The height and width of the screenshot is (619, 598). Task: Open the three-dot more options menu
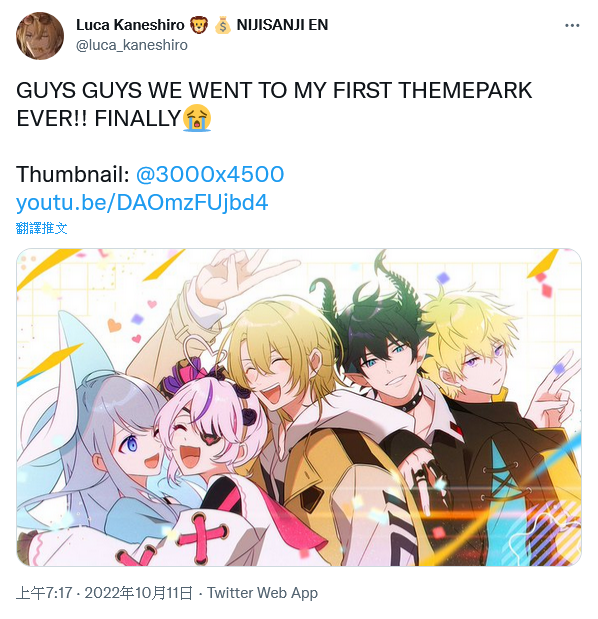pyautogui.click(x=572, y=26)
